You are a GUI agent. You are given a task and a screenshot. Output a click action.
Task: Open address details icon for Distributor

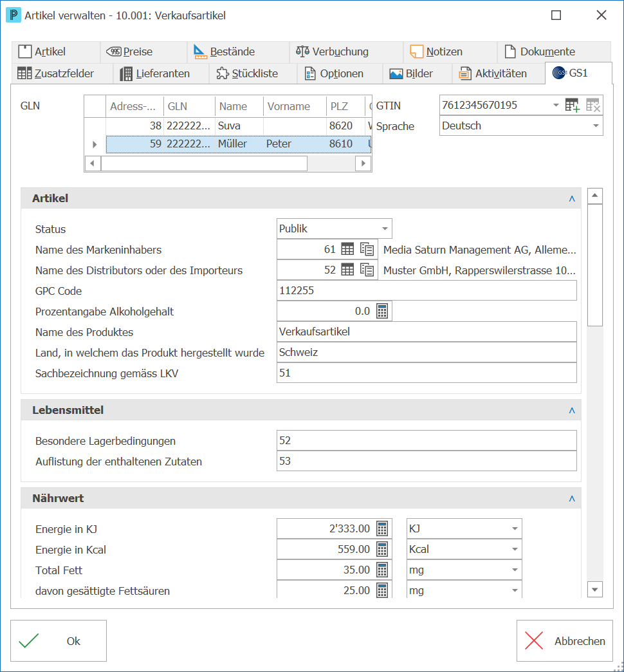click(x=367, y=270)
